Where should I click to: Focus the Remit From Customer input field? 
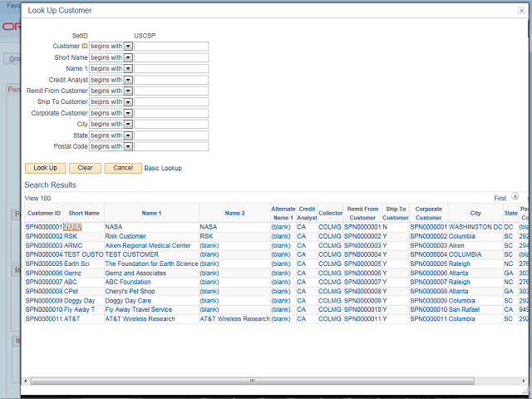[171, 91]
